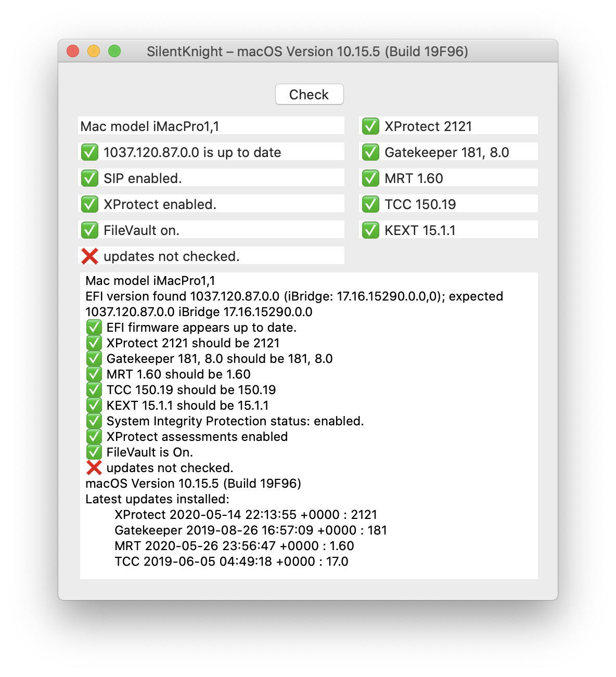Click the Check button
Image resolution: width=616 pixels, height=677 pixels.
point(309,94)
